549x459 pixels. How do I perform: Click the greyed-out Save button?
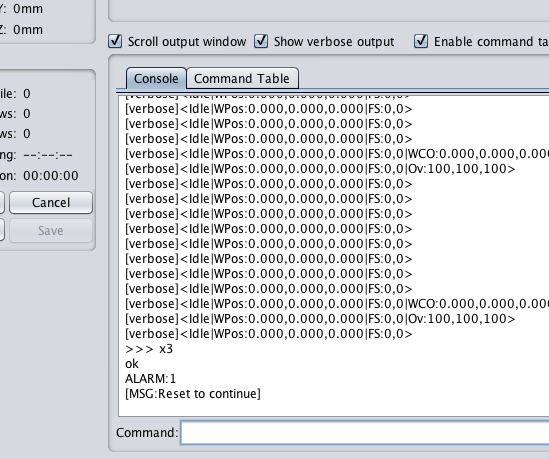coord(51,230)
